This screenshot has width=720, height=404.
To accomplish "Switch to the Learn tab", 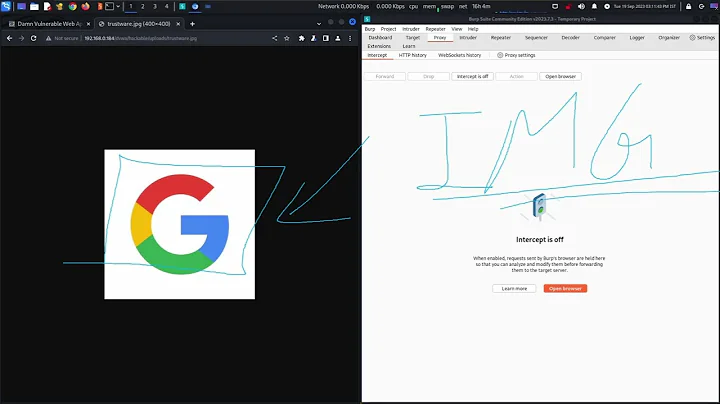I will click(x=409, y=46).
